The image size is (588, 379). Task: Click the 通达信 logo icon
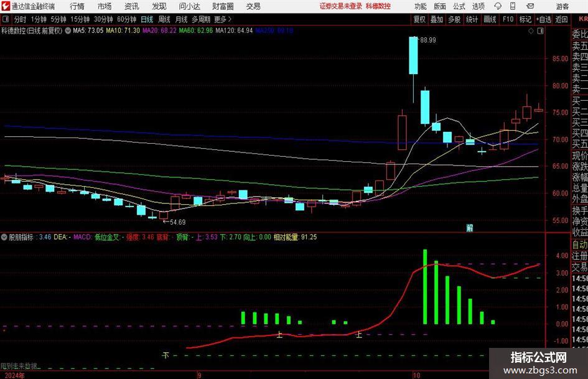[x=6, y=6]
